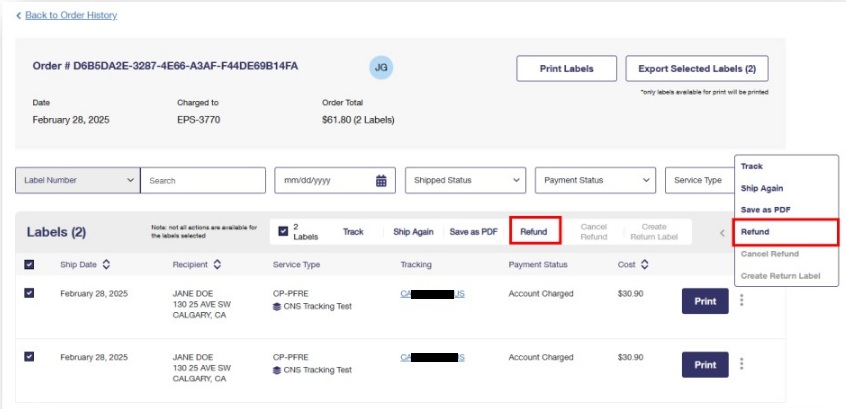Open the Label Number search type dropdown
The height and width of the screenshot is (409, 846).
tap(77, 181)
